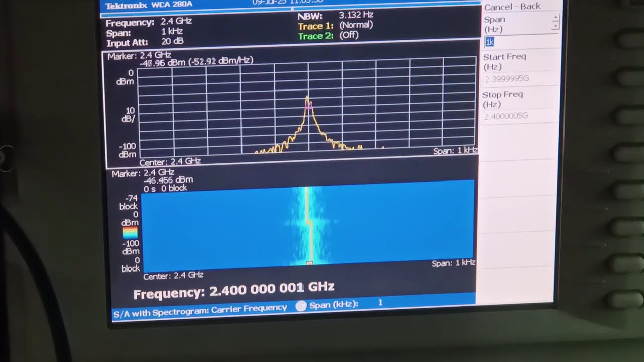This screenshot has height=362, width=644.
Task: Click the 10 dB/ scale label
Action: (x=129, y=115)
